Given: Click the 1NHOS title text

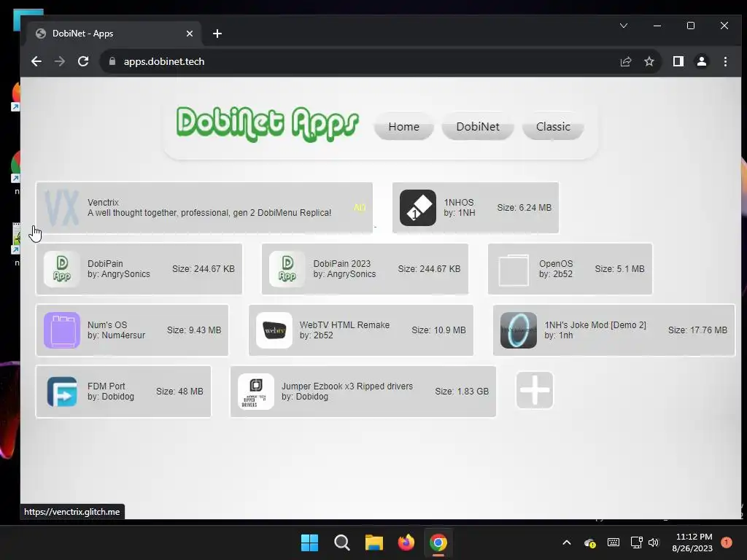Looking at the screenshot, I should 459,203.
